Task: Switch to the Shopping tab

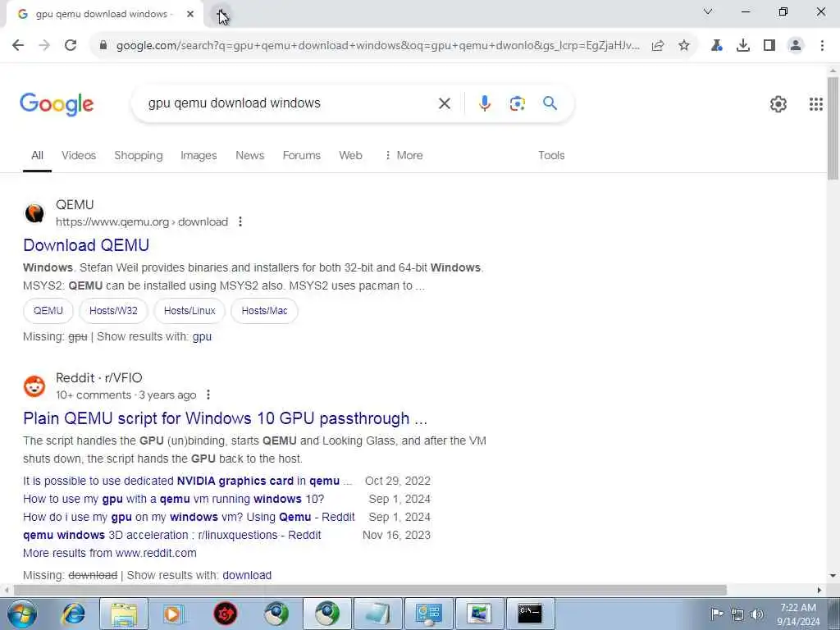Action: (x=138, y=155)
